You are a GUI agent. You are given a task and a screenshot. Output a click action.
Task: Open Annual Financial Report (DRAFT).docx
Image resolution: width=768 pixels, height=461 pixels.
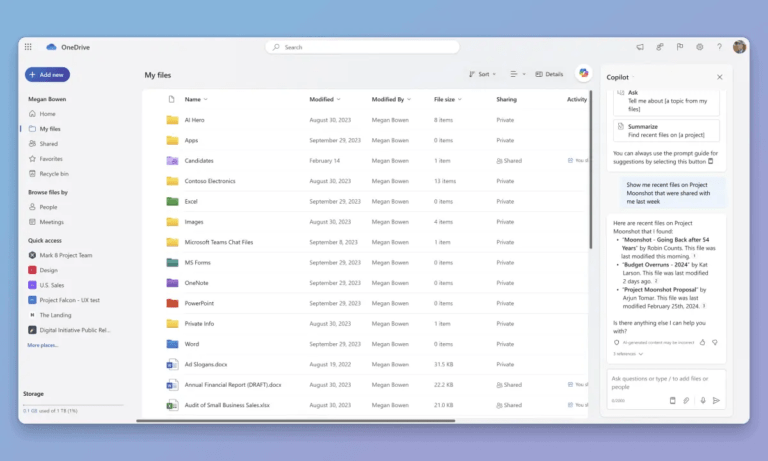pyautogui.click(x=233, y=385)
